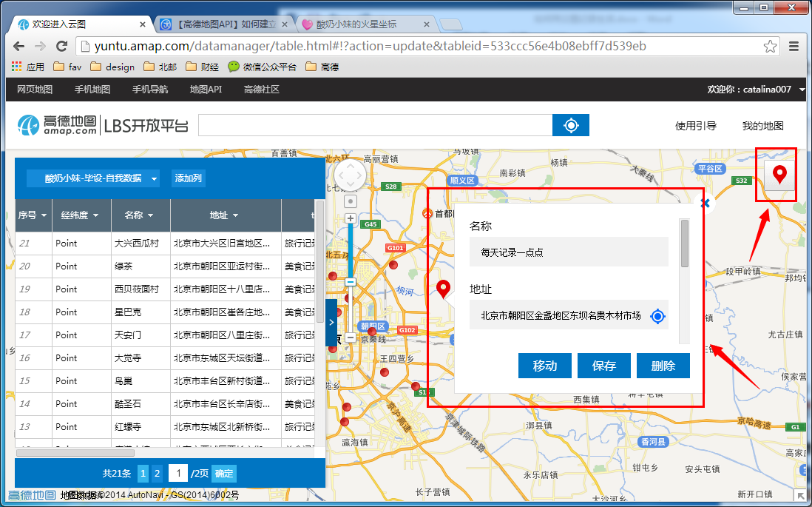
Task: Click the browser forward arrow
Action: click(40, 46)
